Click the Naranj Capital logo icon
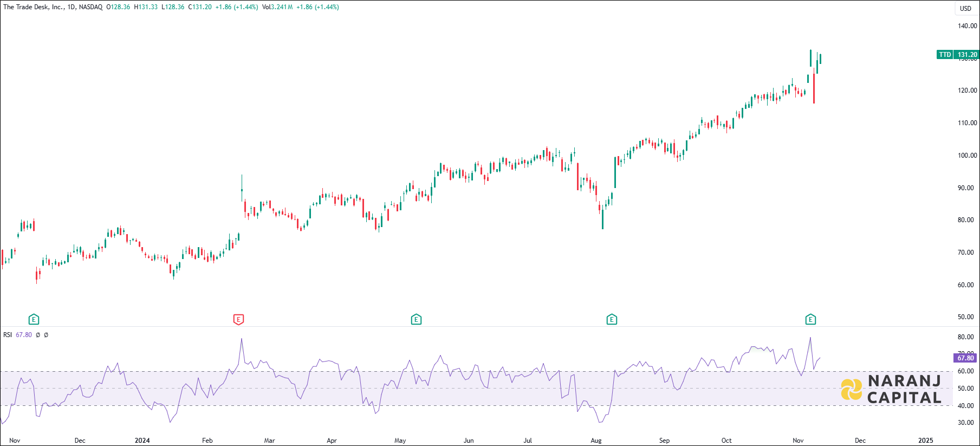Image resolution: width=980 pixels, height=446 pixels. pyautogui.click(x=851, y=389)
